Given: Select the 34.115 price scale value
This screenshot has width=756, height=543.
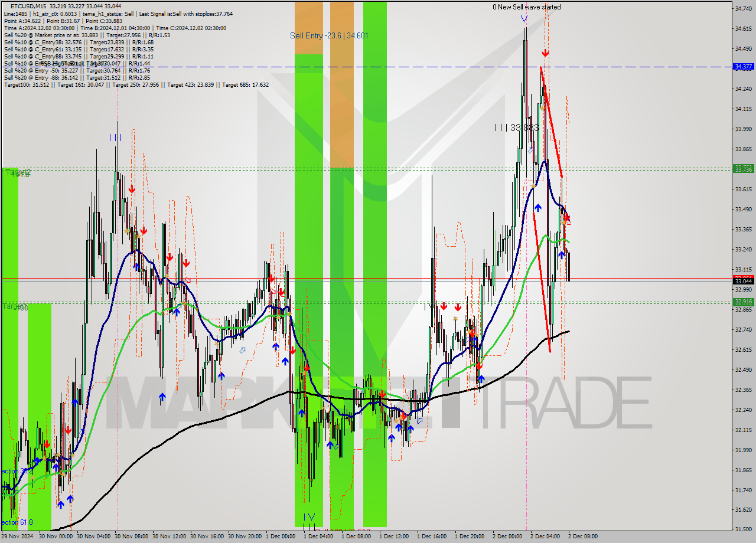Looking at the screenshot, I should click(743, 109).
